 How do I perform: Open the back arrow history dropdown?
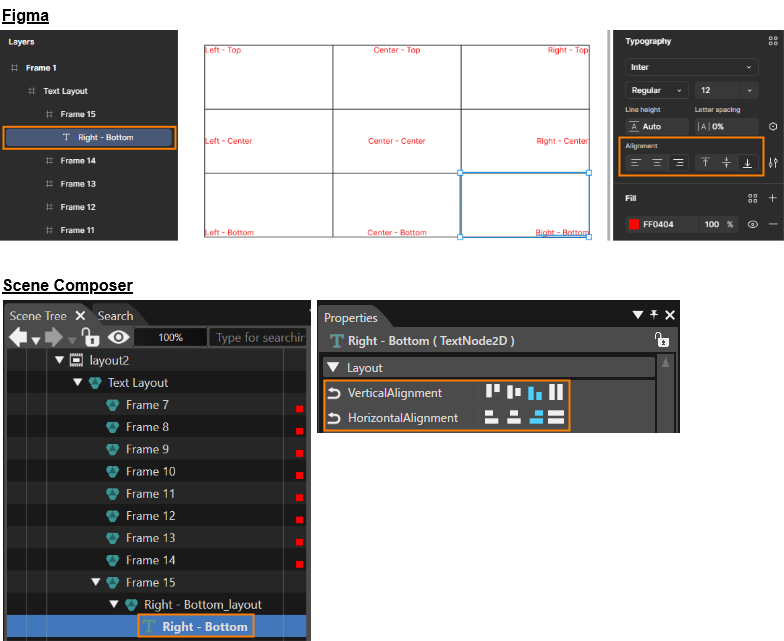[x=36, y=341]
